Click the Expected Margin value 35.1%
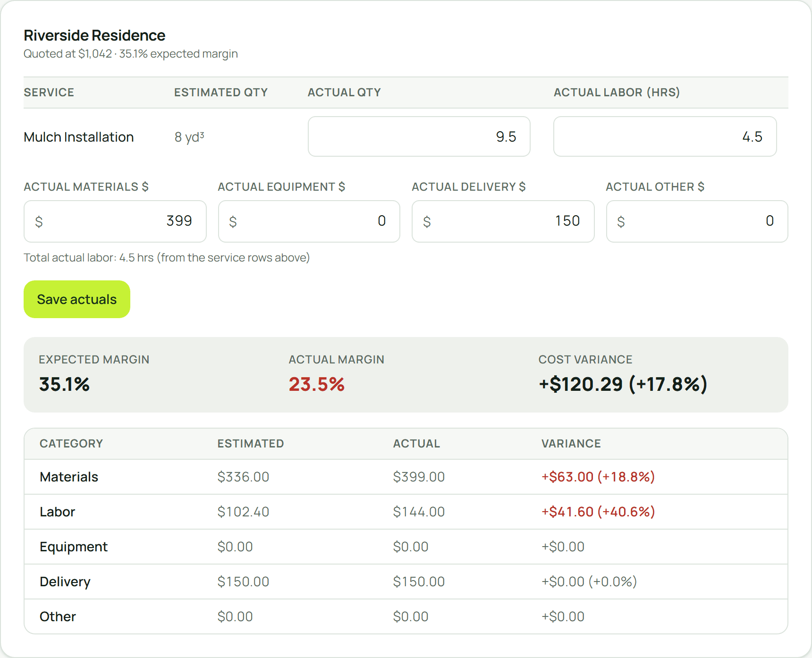Image resolution: width=812 pixels, height=658 pixels. 64,384
